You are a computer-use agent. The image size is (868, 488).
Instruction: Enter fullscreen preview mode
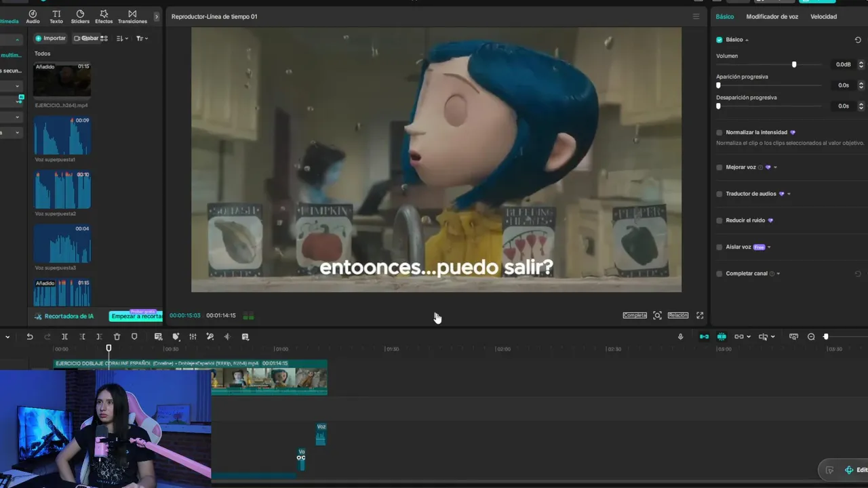700,315
